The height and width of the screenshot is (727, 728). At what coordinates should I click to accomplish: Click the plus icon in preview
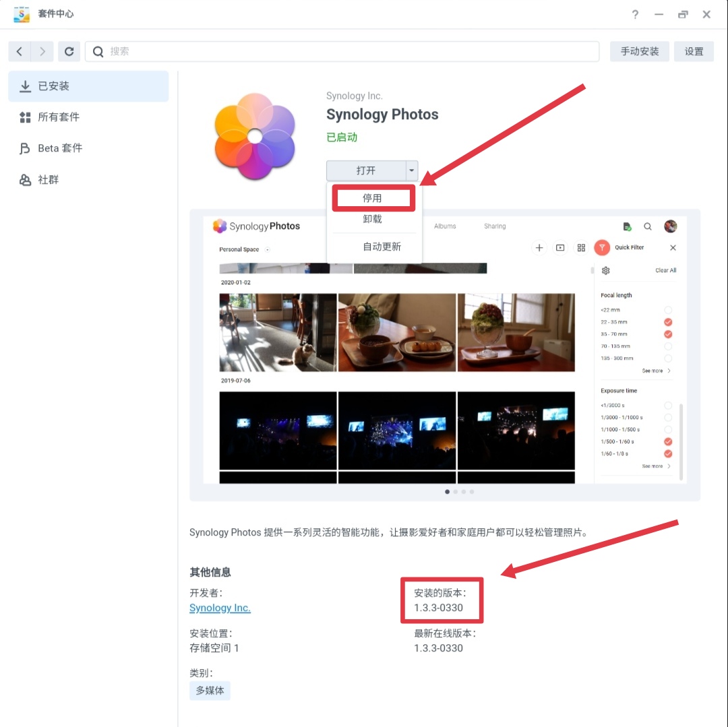pos(539,248)
